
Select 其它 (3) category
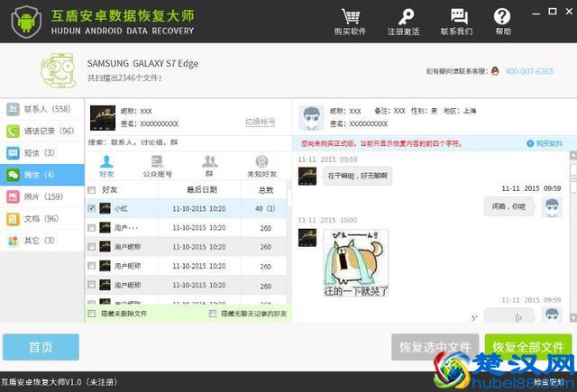[42, 241]
